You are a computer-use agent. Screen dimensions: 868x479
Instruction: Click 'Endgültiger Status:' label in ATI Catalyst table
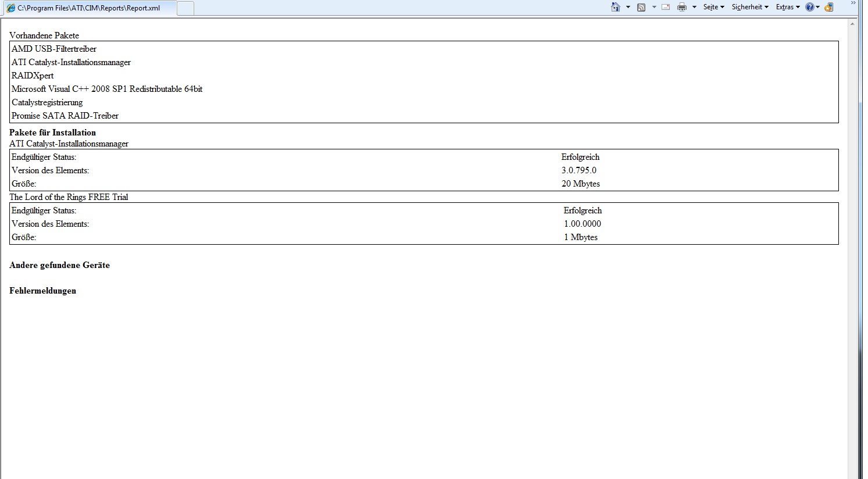[x=44, y=157]
